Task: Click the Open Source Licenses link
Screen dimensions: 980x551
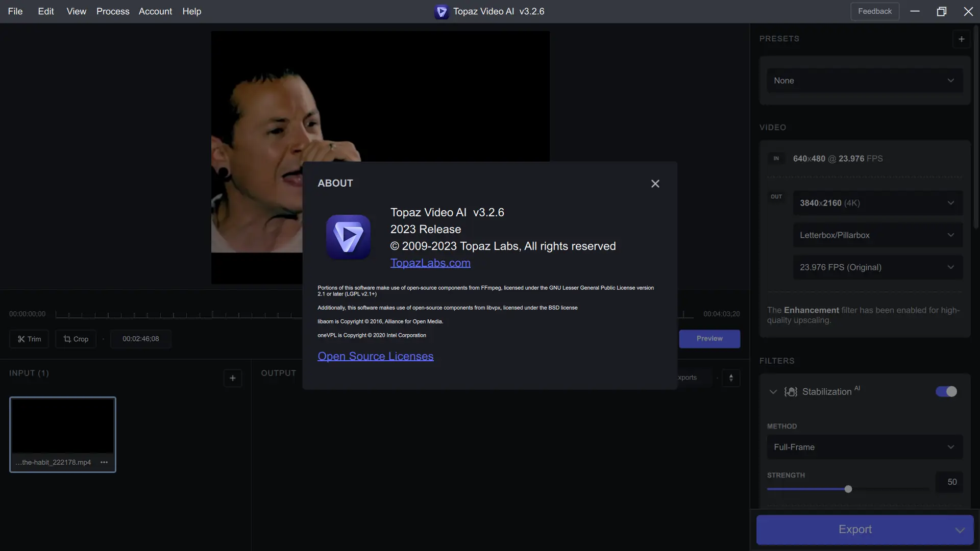Action: pyautogui.click(x=376, y=357)
